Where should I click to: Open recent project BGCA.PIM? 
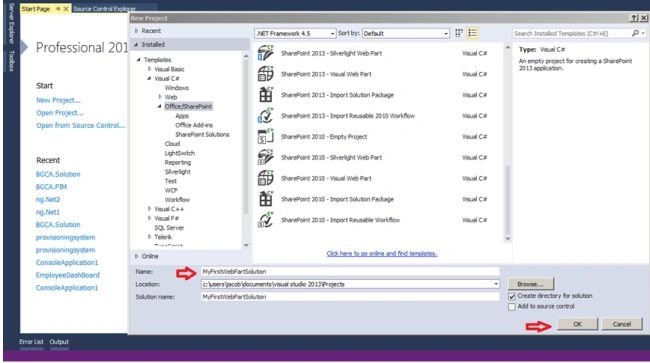click(51, 187)
